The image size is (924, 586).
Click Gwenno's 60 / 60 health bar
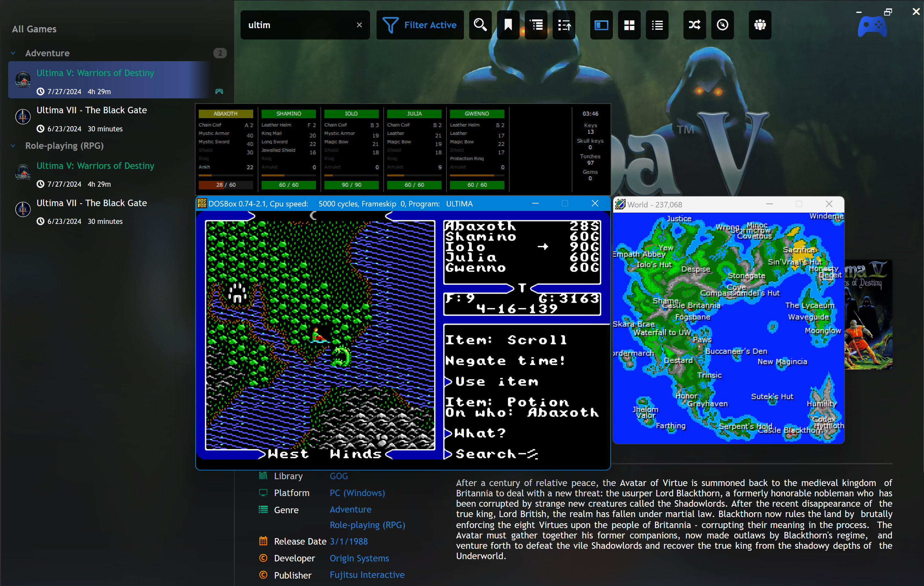[x=477, y=185]
